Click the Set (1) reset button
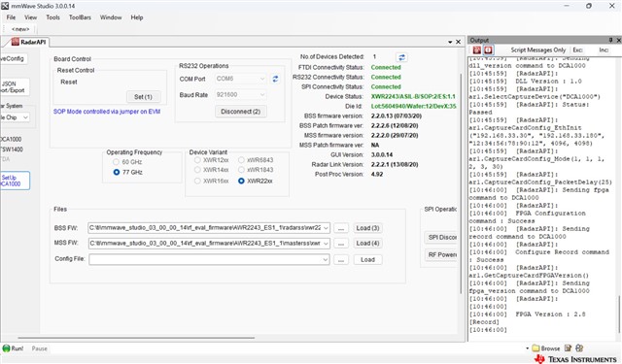The height and width of the screenshot is (364, 622). (x=143, y=97)
